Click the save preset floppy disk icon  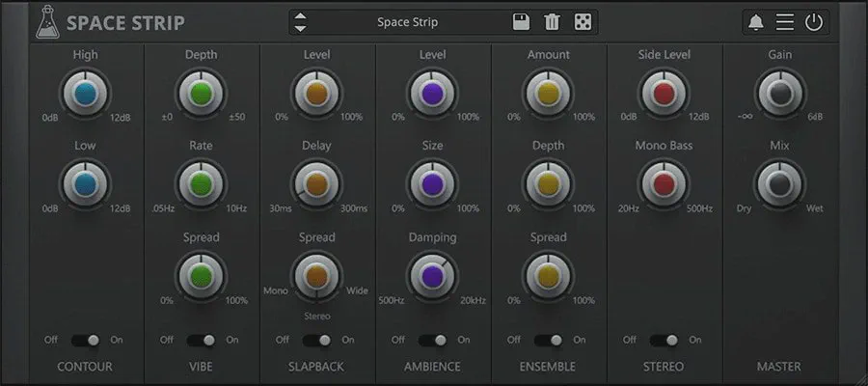[x=521, y=22]
